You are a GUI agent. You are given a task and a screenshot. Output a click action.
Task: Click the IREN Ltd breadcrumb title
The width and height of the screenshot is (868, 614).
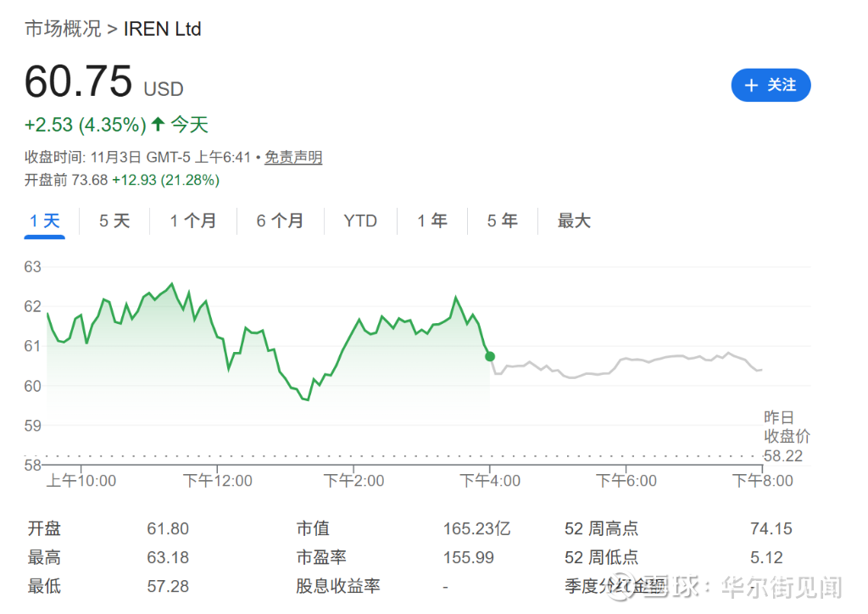click(x=162, y=29)
